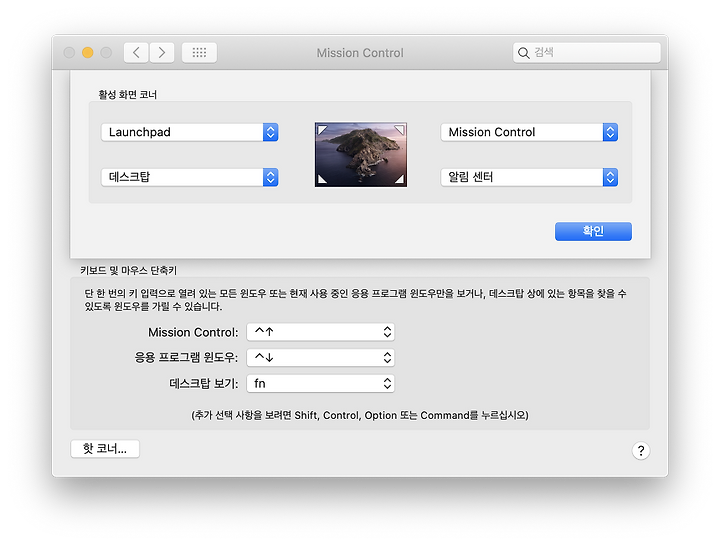This screenshot has width=720, height=545.
Task: Change the Mission Control keyboard shortcut popup
Action: 321,332
